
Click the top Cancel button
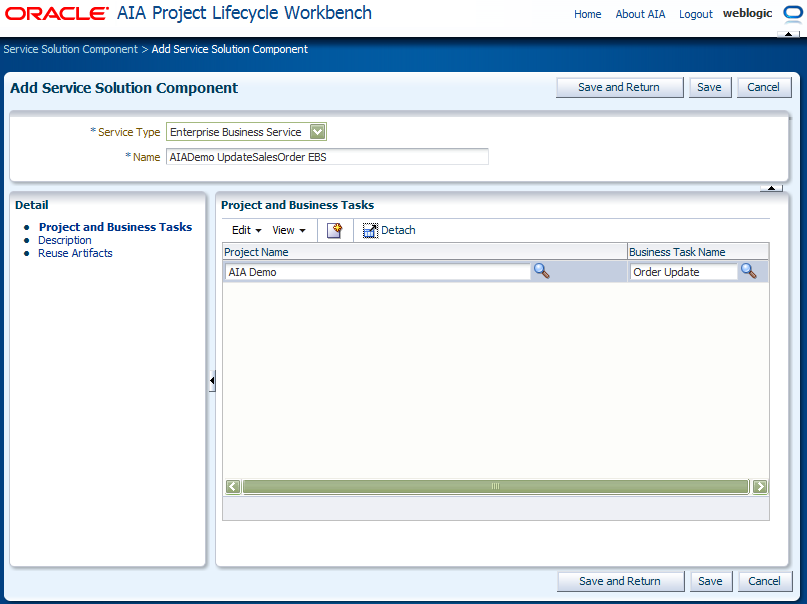coord(764,87)
